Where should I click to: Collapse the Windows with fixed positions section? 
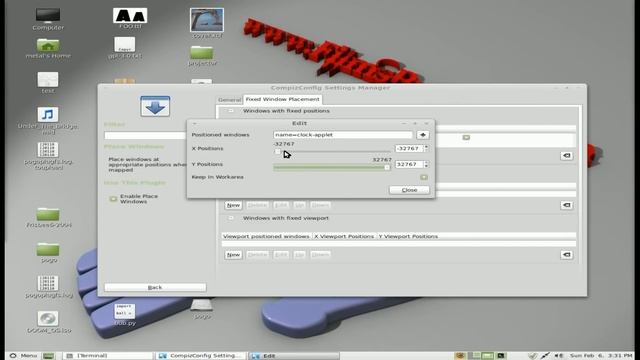(x=231, y=111)
